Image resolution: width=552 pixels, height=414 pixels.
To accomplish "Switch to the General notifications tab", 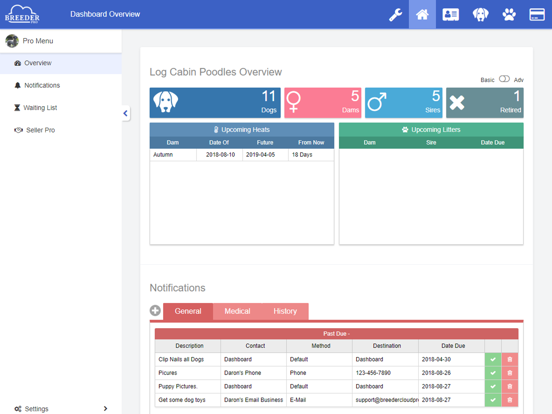I will click(x=188, y=312).
